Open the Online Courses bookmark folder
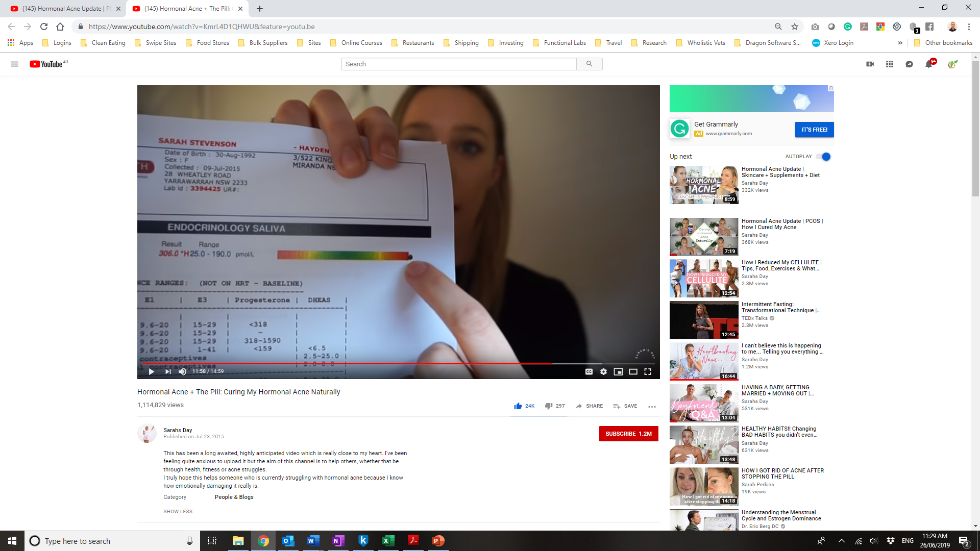 point(361,43)
